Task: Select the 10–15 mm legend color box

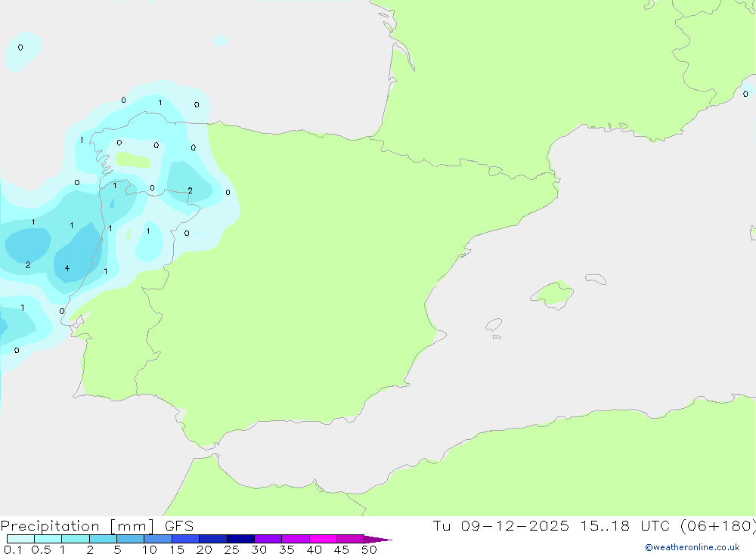Action: click(158, 539)
